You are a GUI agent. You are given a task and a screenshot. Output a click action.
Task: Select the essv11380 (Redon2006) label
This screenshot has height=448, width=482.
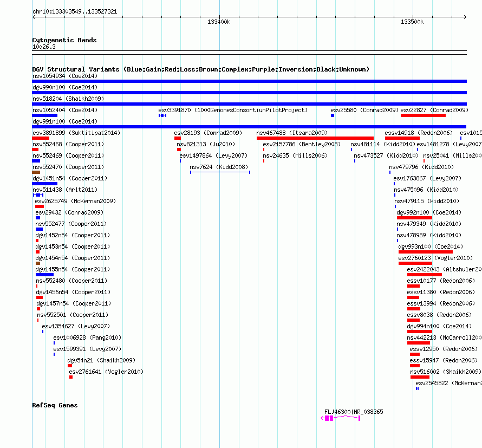coord(441,292)
